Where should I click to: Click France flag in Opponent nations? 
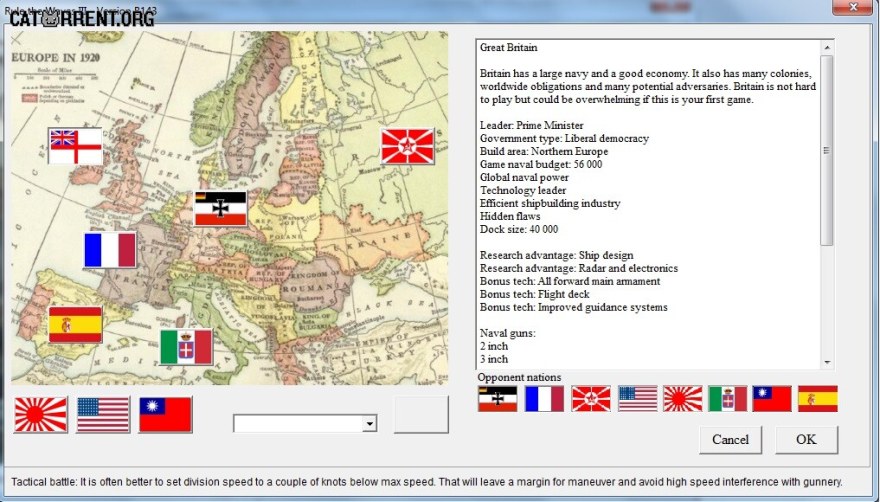(544, 399)
